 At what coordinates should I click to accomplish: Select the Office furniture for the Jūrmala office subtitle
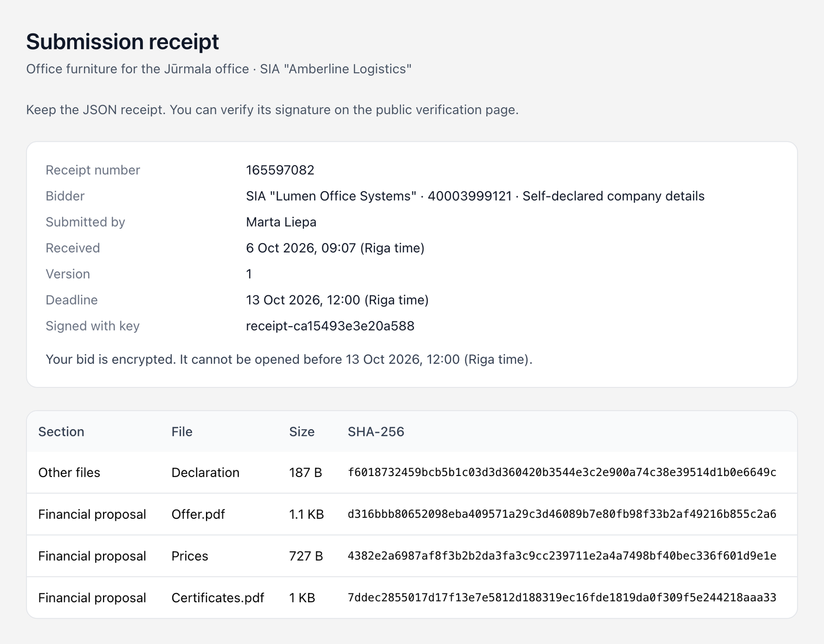pos(219,69)
